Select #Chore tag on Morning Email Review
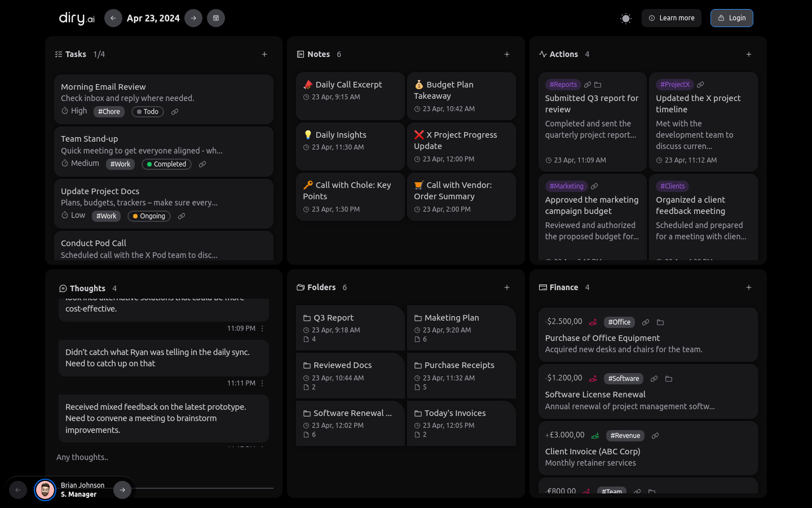Screen dimensions: 812x508 [x=109, y=112]
